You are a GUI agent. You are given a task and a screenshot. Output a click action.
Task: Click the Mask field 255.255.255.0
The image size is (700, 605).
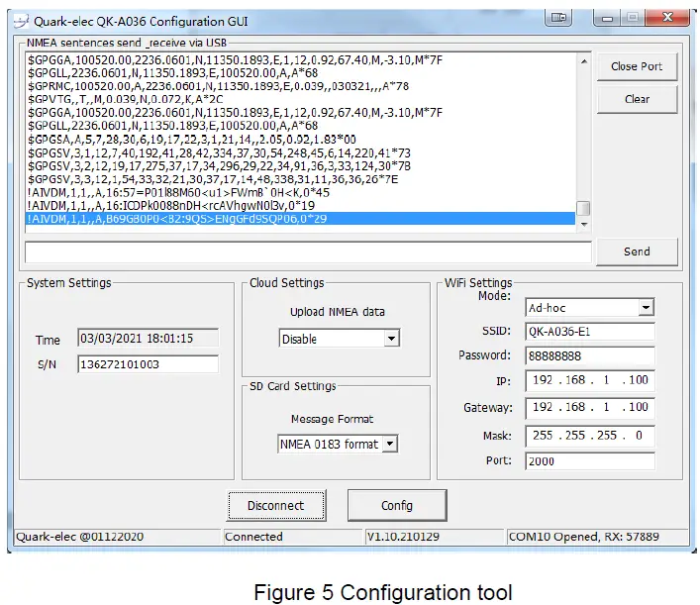coord(590,436)
